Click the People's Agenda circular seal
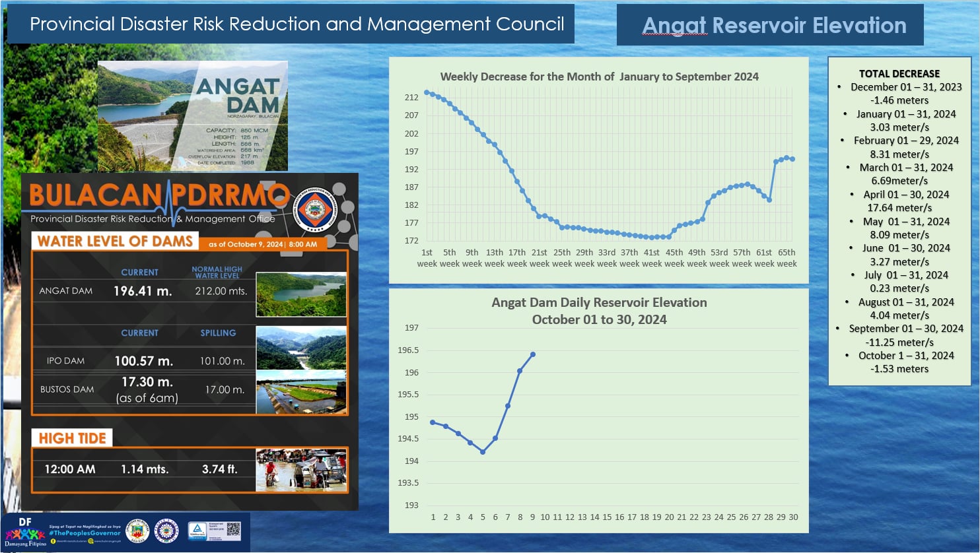Image resolution: width=980 pixels, height=553 pixels. (x=166, y=531)
